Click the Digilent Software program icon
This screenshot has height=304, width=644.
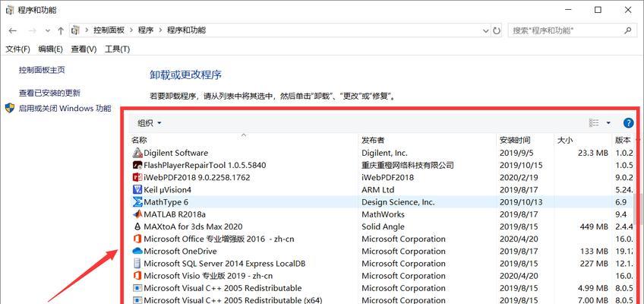(x=137, y=153)
